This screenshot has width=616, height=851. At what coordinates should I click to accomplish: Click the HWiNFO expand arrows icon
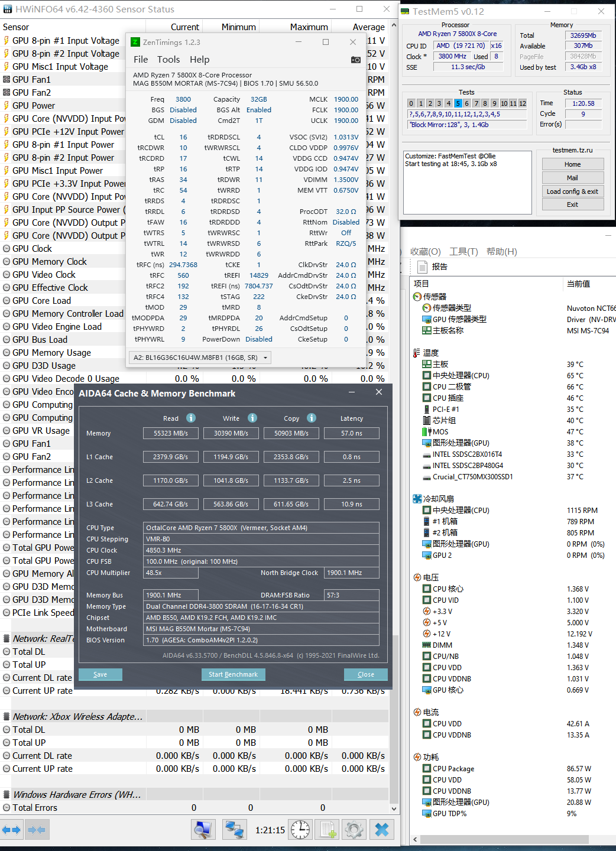pos(11,830)
